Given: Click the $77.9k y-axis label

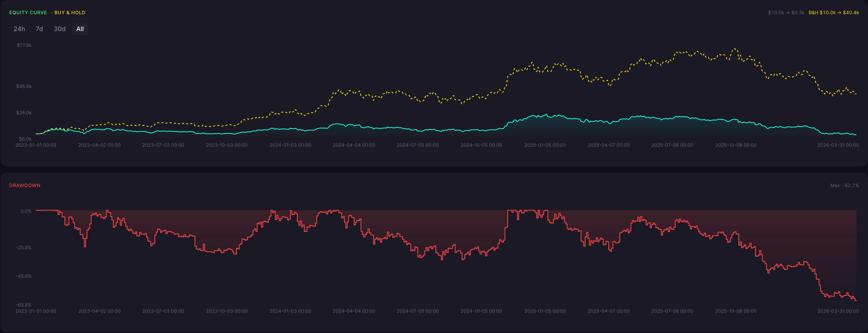Looking at the screenshot, I should pos(24,45).
